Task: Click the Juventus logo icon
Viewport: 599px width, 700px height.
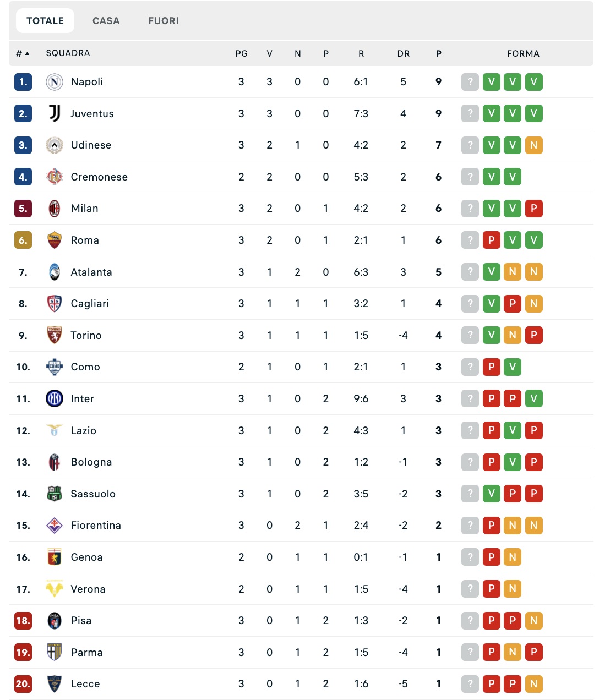Action: (x=55, y=113)
